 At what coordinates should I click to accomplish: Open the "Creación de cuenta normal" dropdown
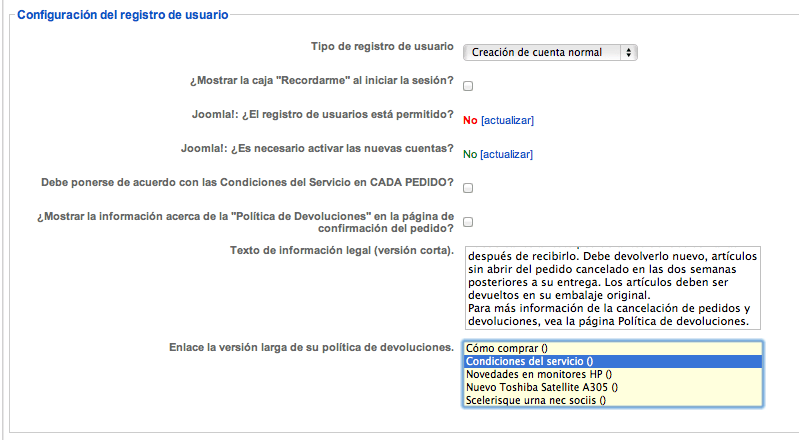(550, 53)
